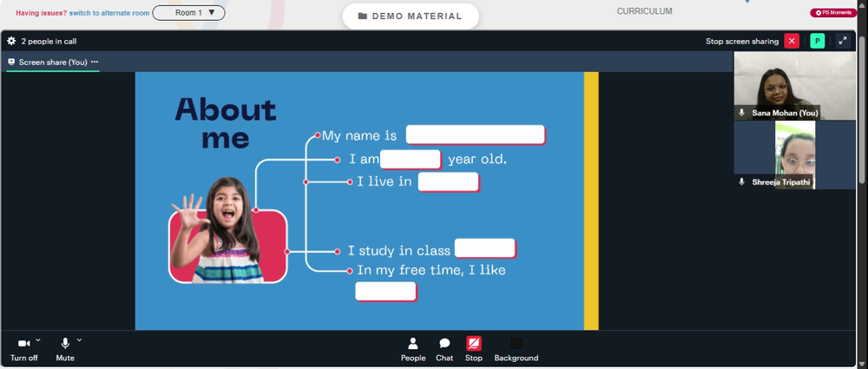The height and width of the screenshot is (369, 868).
Task: Open Room 1 dropdown
Action: click(x=188, y=13)
